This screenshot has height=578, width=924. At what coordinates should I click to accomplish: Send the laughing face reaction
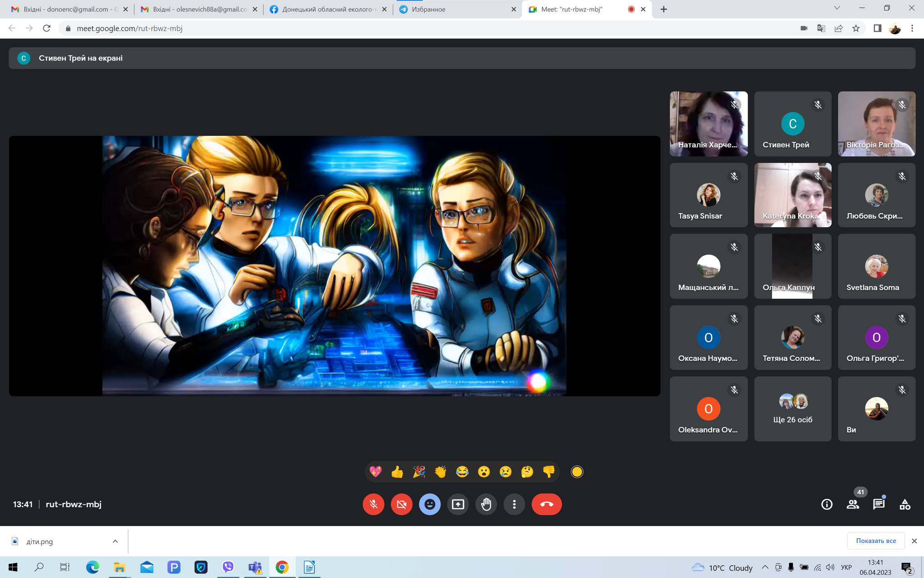[x=462, y=472]
